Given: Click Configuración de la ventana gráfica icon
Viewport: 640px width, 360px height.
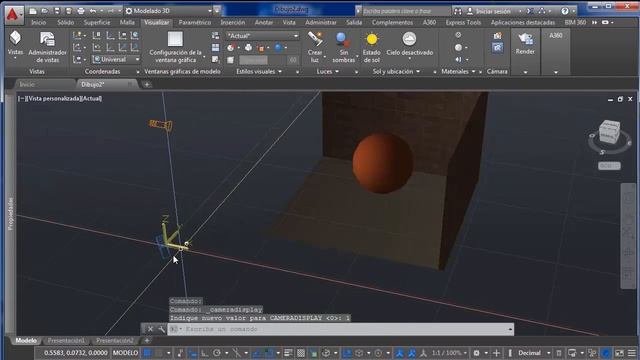Looking at the screenshot, I should (x=175, y=39).
